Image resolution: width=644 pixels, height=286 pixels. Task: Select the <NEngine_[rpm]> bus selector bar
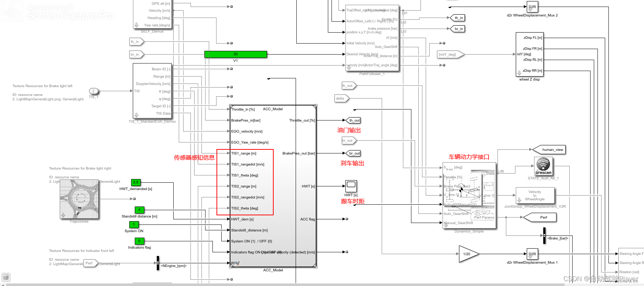(x=158, y=263)
